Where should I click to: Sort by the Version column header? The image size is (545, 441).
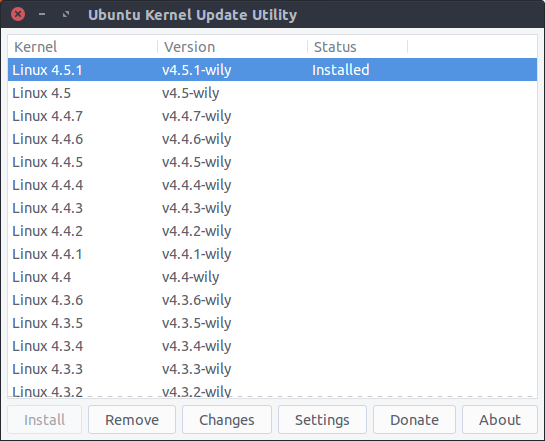click(233, 47)
